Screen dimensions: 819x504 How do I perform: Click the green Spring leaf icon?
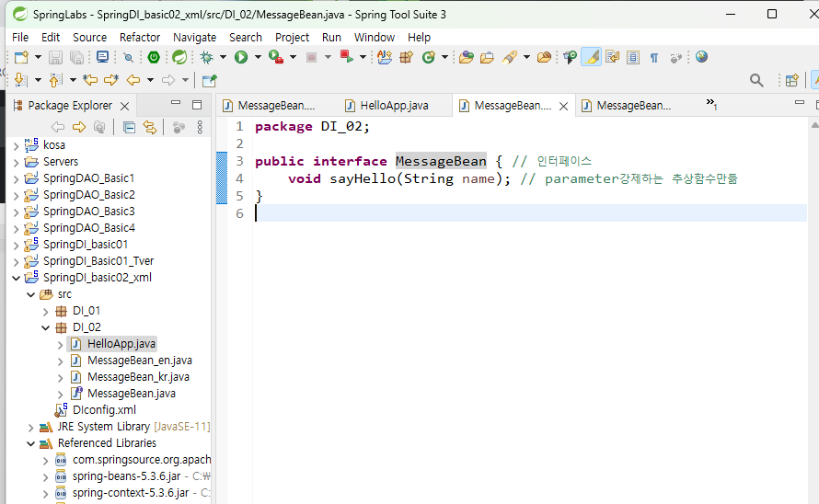pos(179,57)
